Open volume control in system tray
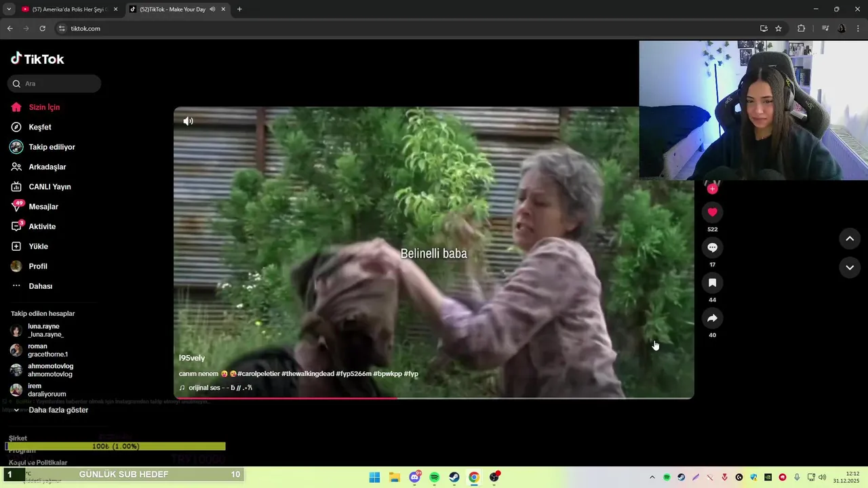Viewport: 868px width, 488px height. (x=822, y=477)
